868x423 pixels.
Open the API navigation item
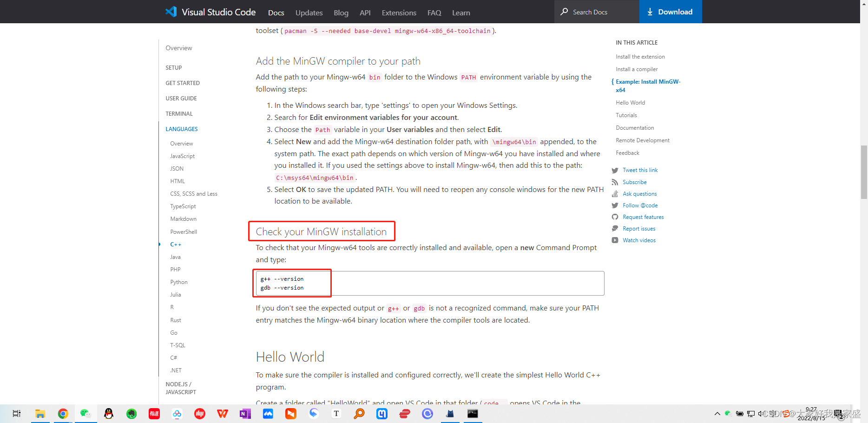point(365,13)
